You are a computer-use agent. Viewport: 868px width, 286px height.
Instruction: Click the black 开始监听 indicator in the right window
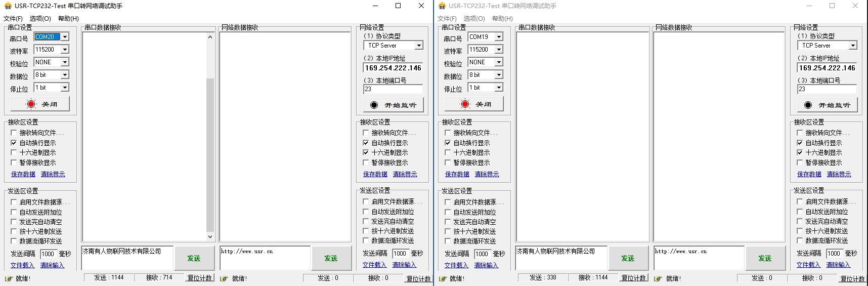pyautogui.click(x=808, y=105)
